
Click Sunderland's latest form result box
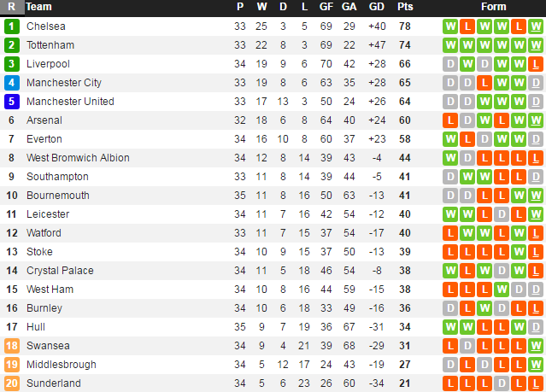tap(536, 383)
